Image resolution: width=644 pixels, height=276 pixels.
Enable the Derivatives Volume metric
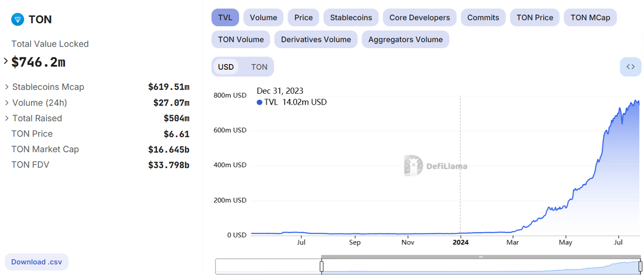point(316,40)
